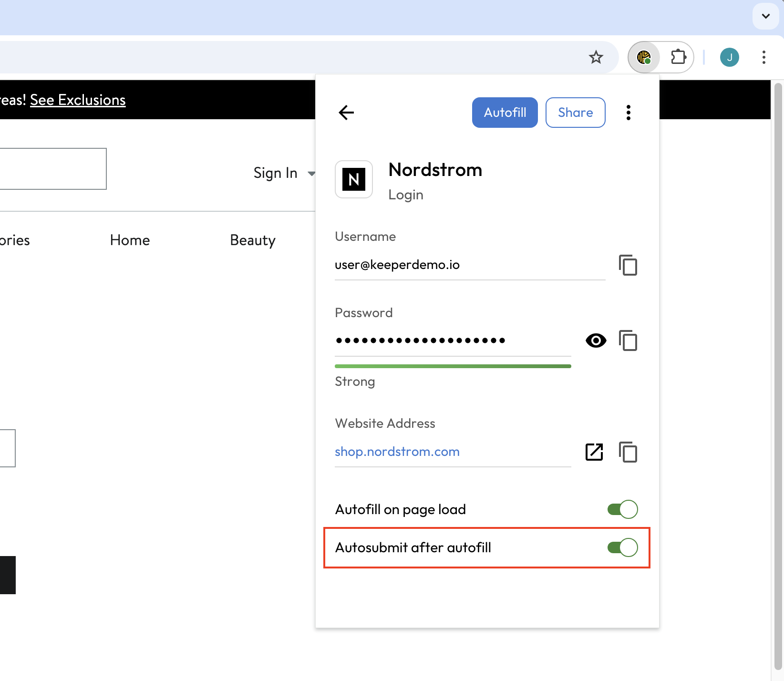The width and height of the screenshot is (784, 681).
Task: Show the hidden password with eye icon
Action: click(x=596, y=340)
